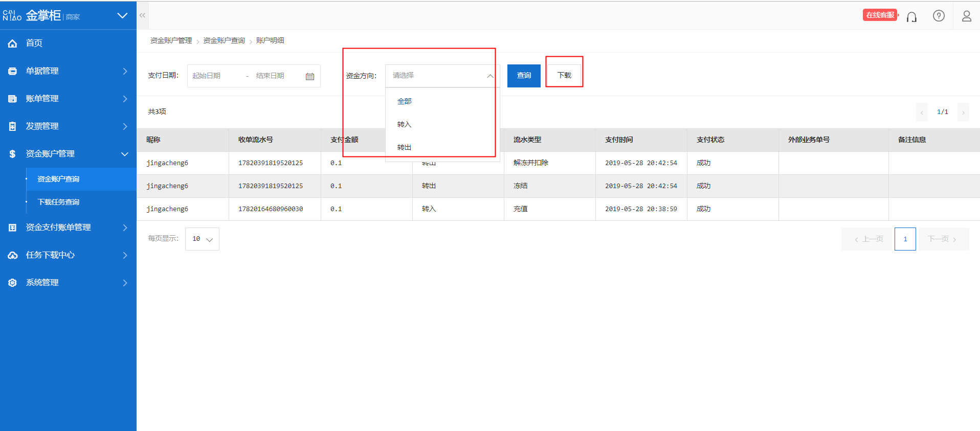Collapse the 资金账户管理 menu chevron
Screen dimensions: 980x431
pos(125,154)
